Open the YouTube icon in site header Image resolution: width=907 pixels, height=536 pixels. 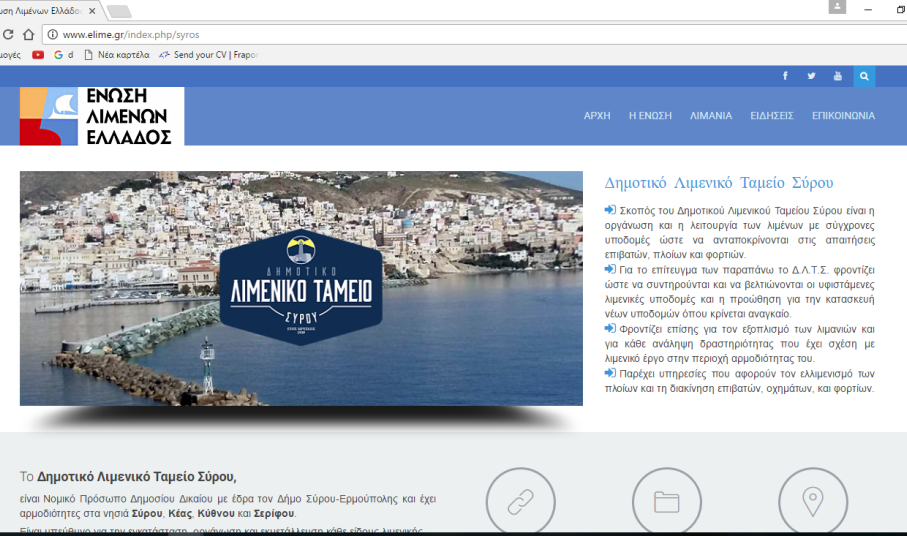[x=838, y=76]
